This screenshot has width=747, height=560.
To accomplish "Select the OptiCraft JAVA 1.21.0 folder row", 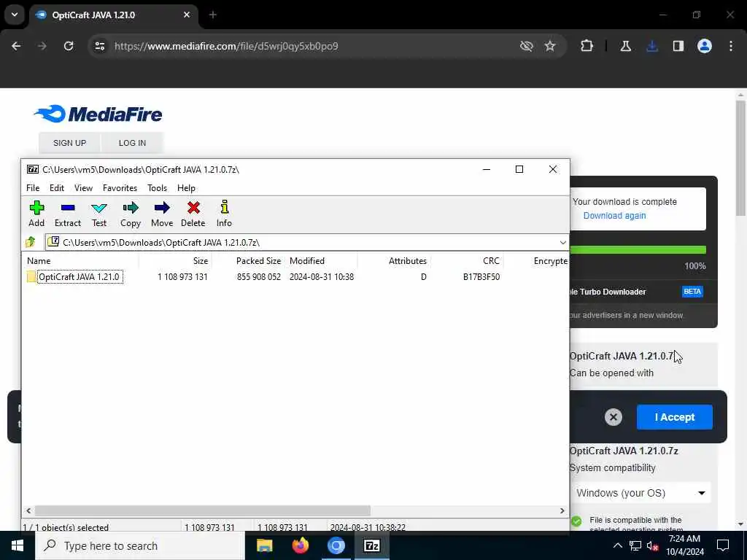I will tap(295, 277).
